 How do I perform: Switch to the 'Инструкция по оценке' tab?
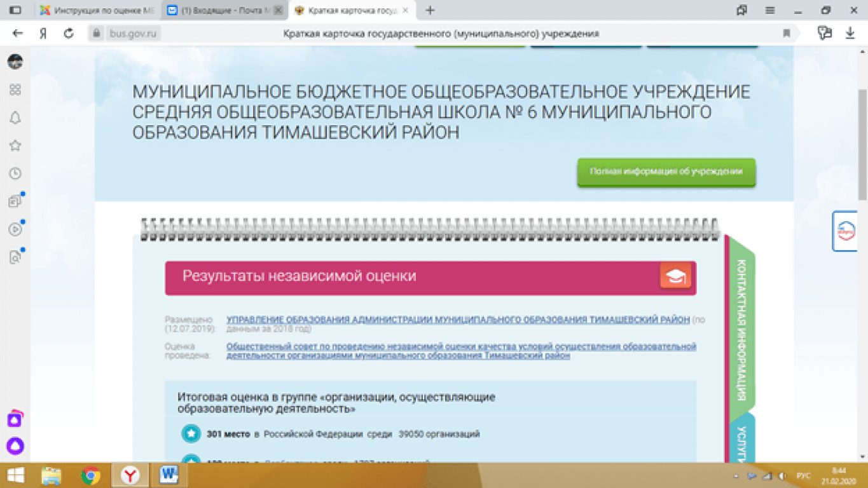98,10
